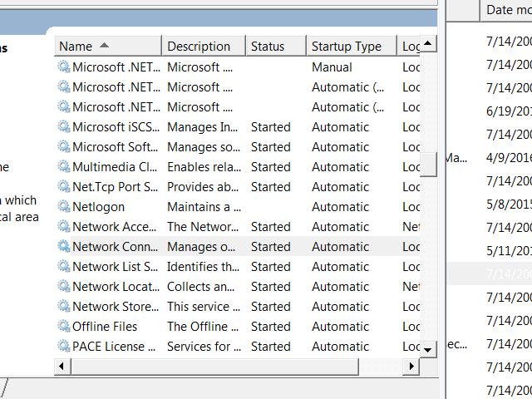This screenshot has width=532, height=399.
Task: Click gear icon of Network List S... service
Action: point(64,267)
